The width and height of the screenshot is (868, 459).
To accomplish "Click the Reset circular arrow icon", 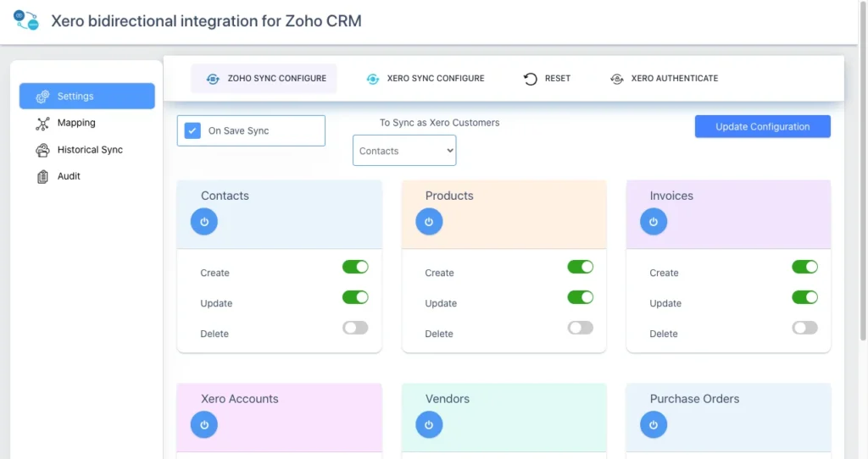I will pyautogui.click(x=531, y=79).
